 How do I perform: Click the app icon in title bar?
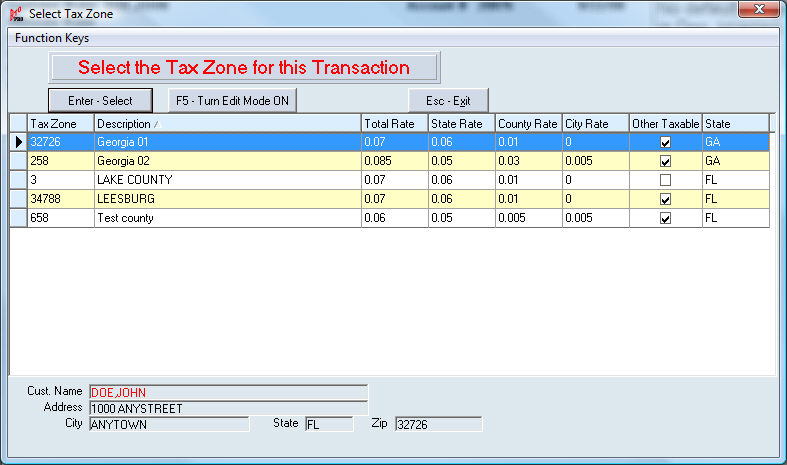point(15,14)
